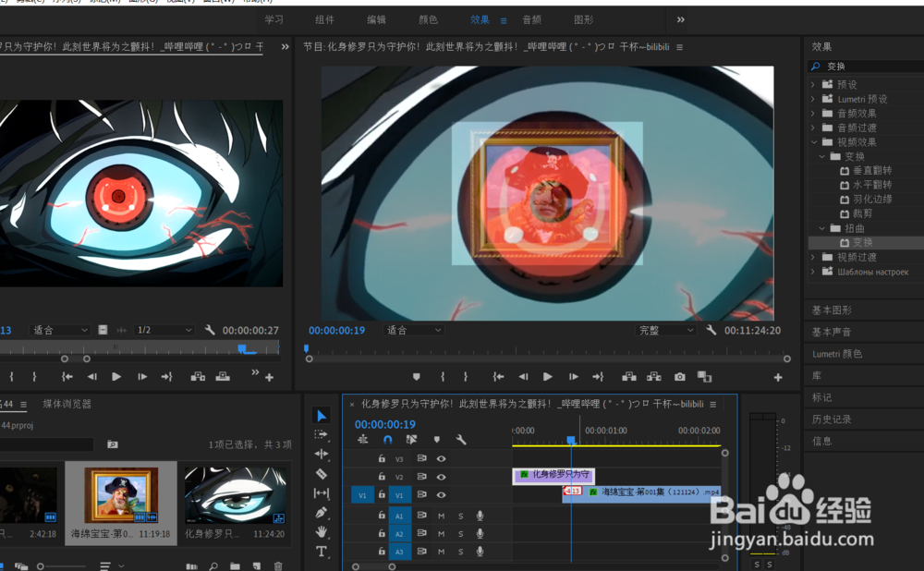Open comparison view in Program monitor

704,377
